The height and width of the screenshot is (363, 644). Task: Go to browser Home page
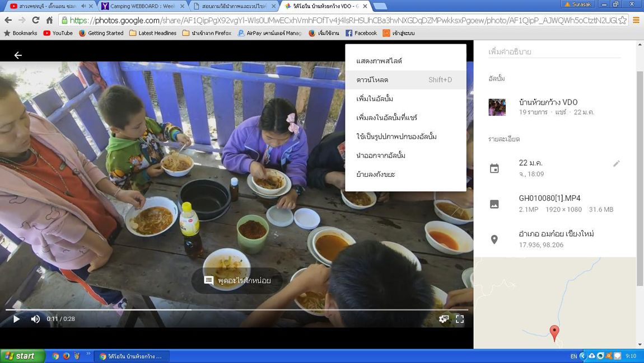pyautogui.click(x=49, y=20)
